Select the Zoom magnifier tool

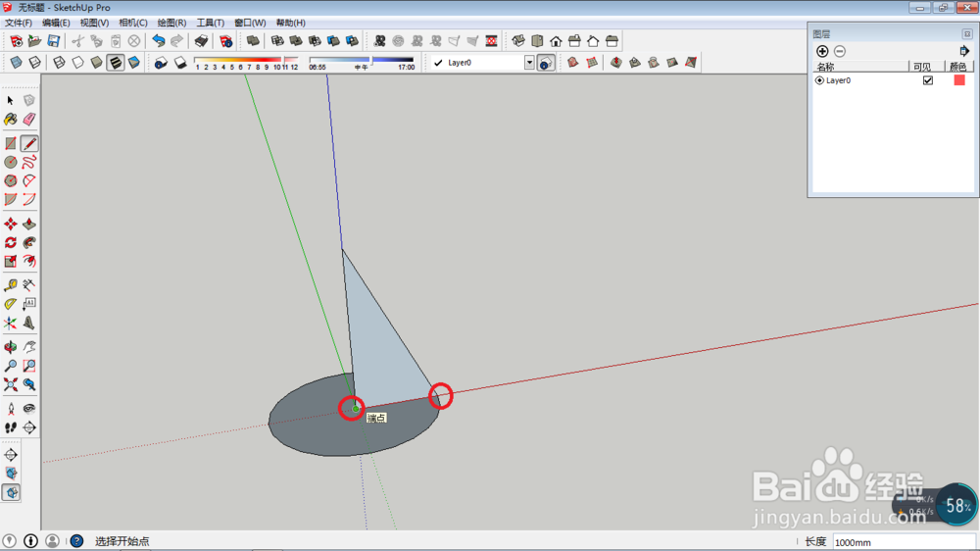10,366
